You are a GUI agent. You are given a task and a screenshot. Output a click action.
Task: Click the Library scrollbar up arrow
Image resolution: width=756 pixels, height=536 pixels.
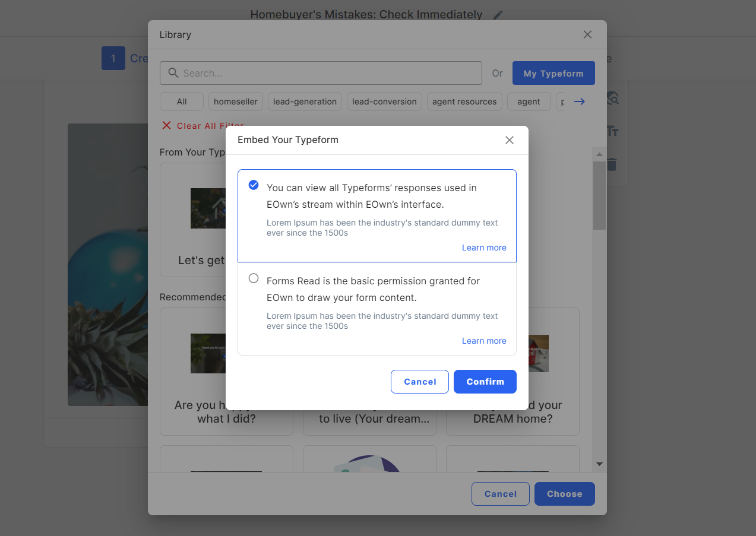tap(599, 154)
